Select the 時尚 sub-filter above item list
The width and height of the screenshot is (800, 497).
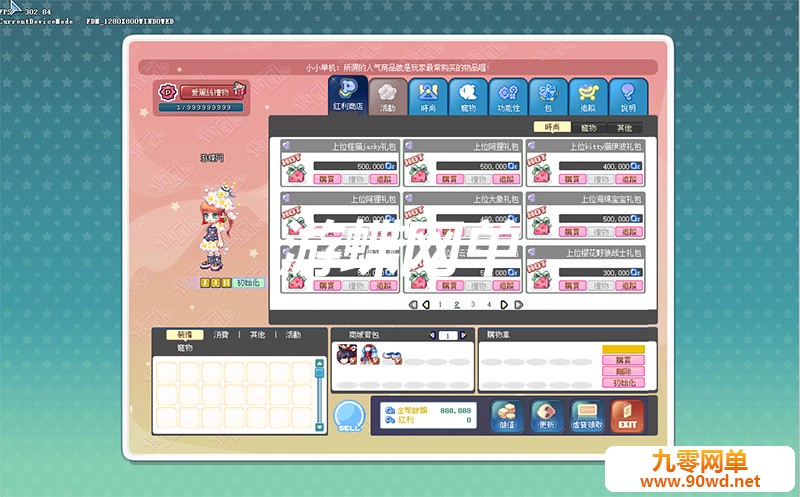pyautogui.click(x=552, y=127)
